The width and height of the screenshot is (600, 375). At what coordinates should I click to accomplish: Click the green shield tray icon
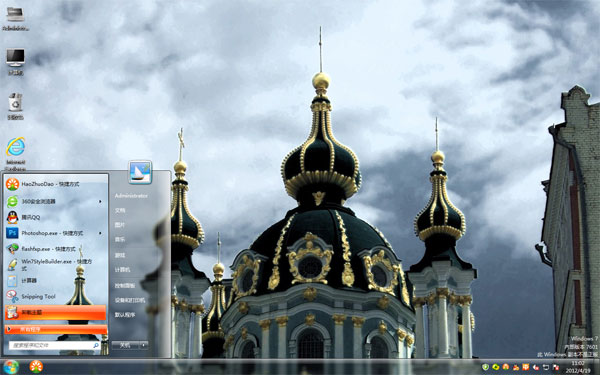(x=485, y=367)
